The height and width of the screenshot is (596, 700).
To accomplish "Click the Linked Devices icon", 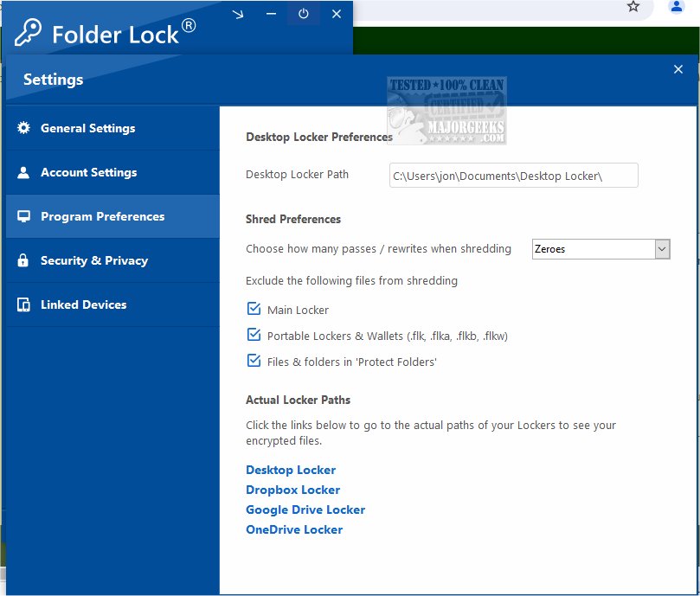I will [x=23, y=304].
